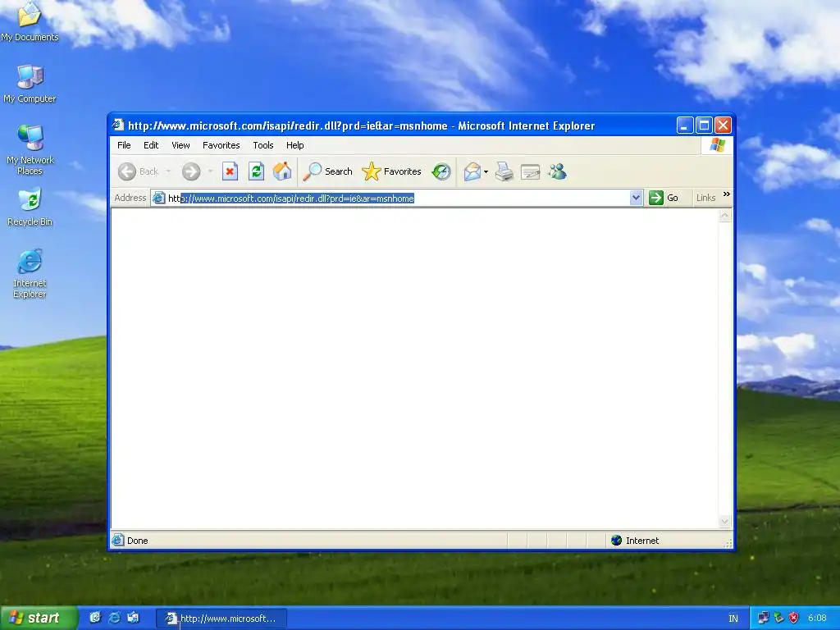Stop loading with the red X icon
This screenshot has height=630, width=840.
(230, 171)
